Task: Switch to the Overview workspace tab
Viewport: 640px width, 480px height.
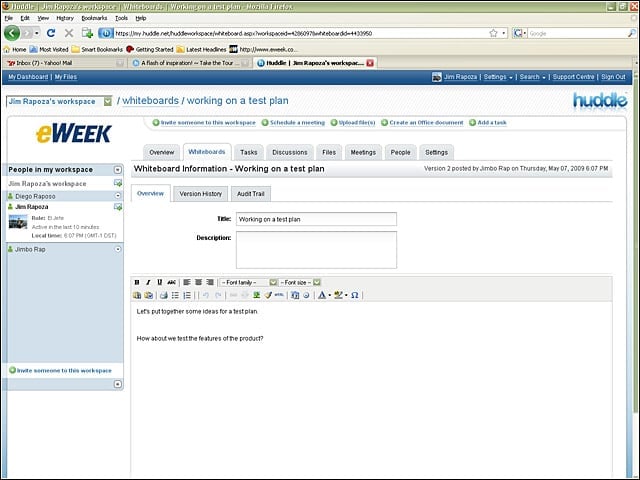Action: coord(162,152)
